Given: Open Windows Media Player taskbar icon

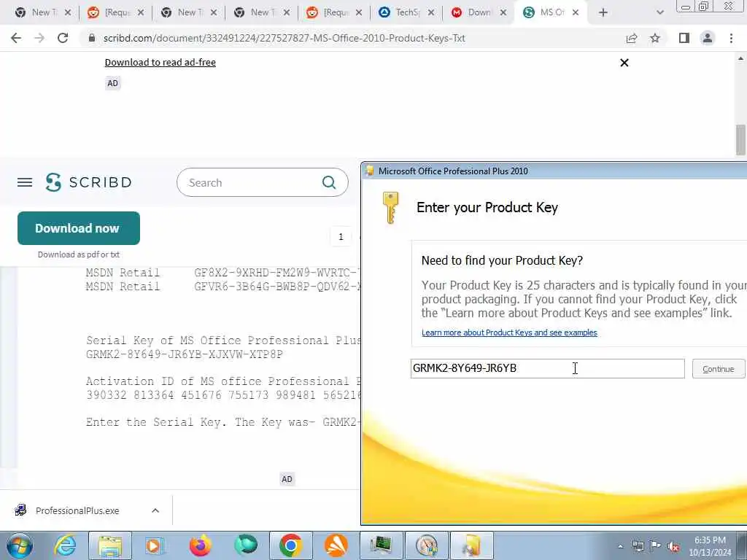Looking at the screenshot, I should (155, 545).
